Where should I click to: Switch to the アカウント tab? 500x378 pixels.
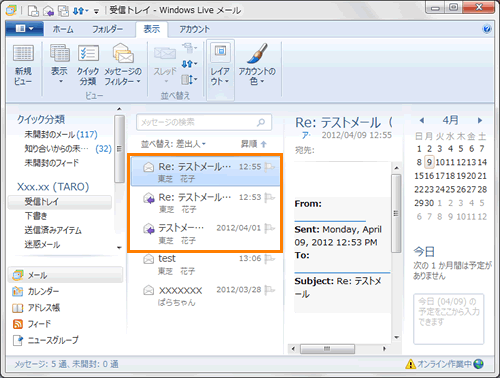(195, 29)
